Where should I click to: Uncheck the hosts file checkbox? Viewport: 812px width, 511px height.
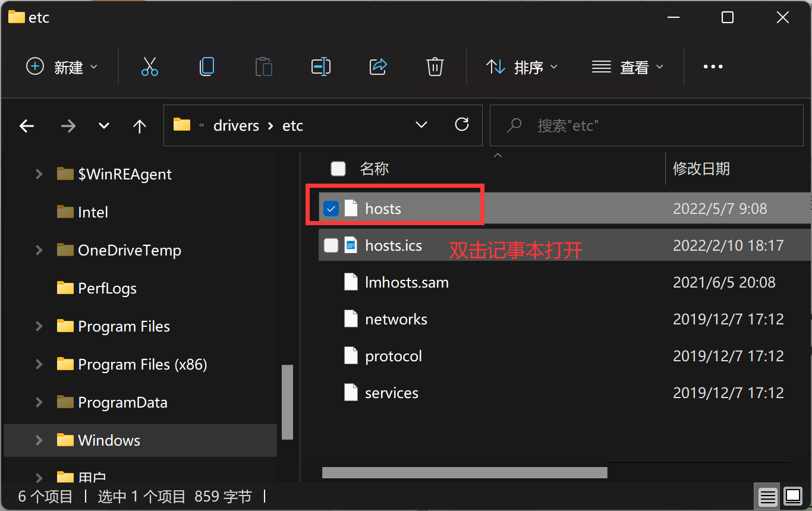click(331, 209)
